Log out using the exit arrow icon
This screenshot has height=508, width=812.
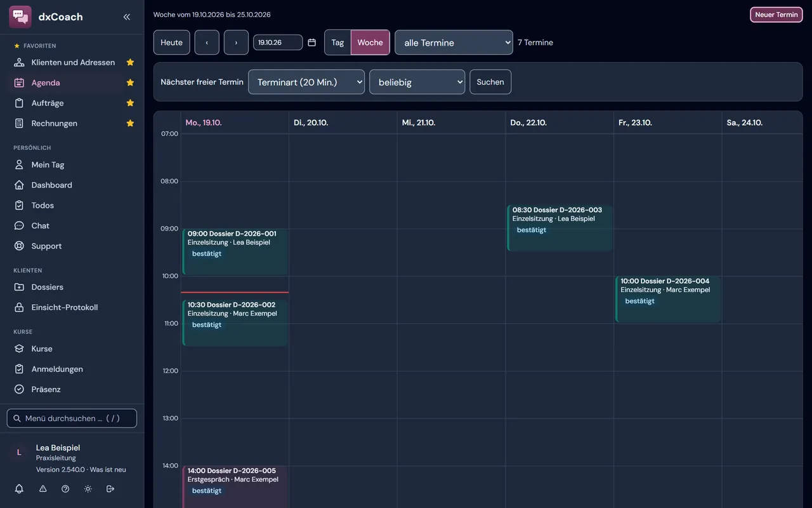point(110,489)
